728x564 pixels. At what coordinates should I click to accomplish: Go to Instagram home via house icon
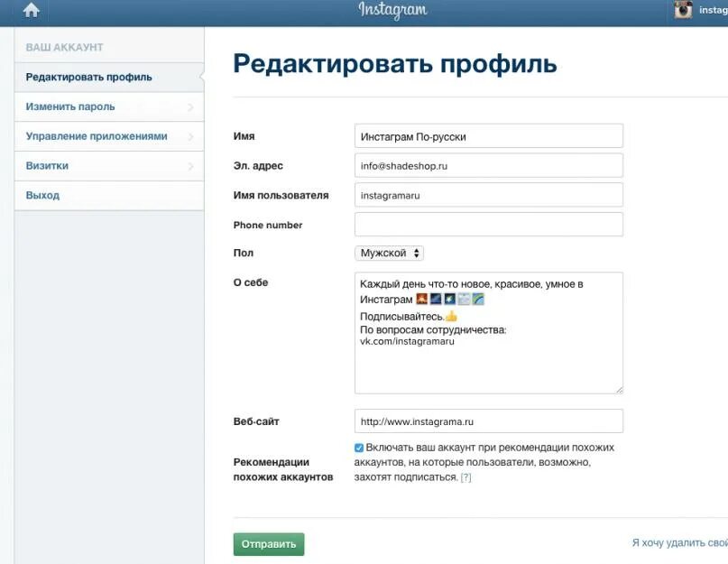click(x=31, y=10)
